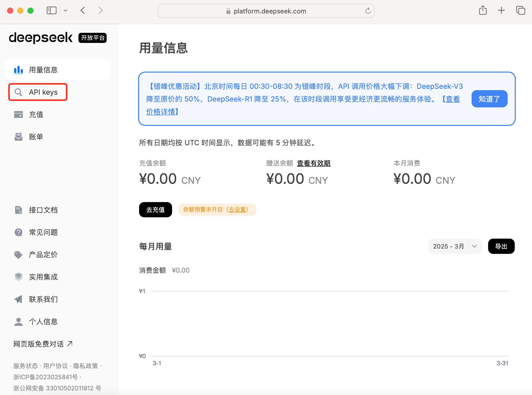Click the platform.deepseek.com address bar
Viewport: 532px width, 395px height.
[x=266, y=11]
